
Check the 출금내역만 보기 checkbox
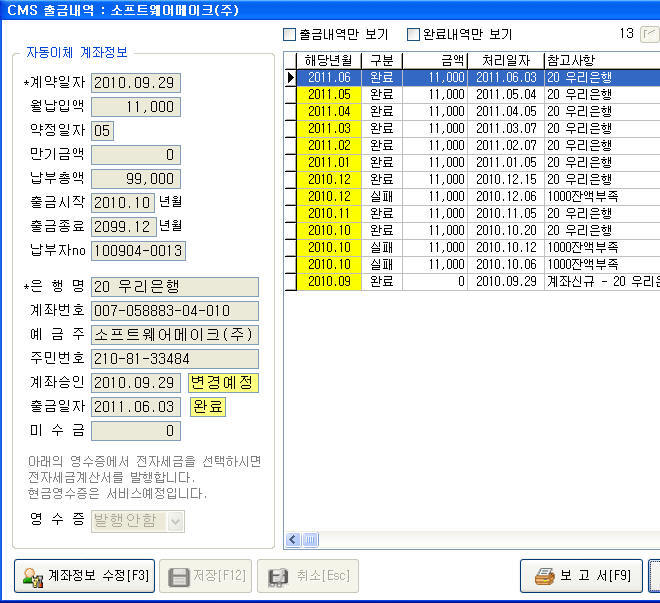pos(290,35)
